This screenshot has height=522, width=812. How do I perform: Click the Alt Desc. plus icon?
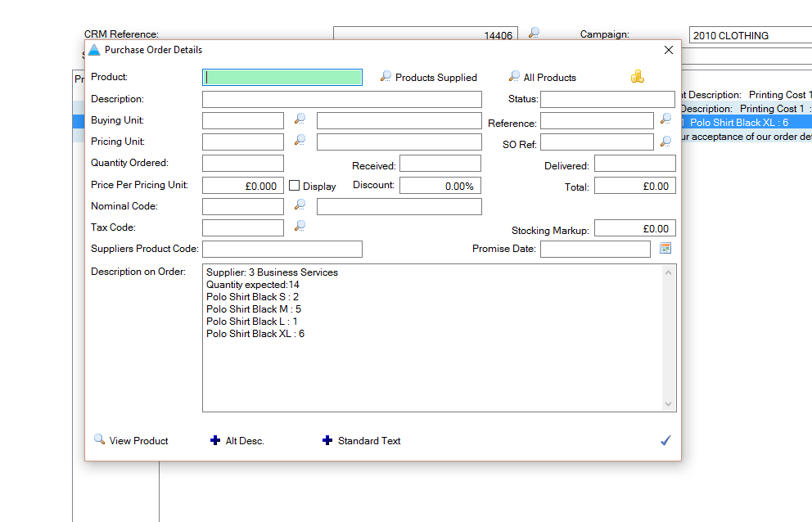tap(215, 440)
